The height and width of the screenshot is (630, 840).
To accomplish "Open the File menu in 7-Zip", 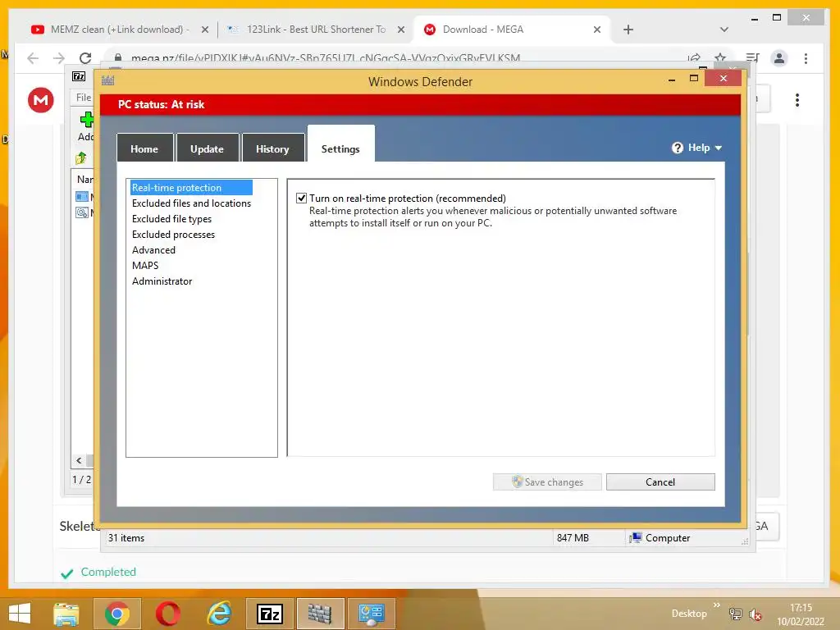I will coord(83,98).
